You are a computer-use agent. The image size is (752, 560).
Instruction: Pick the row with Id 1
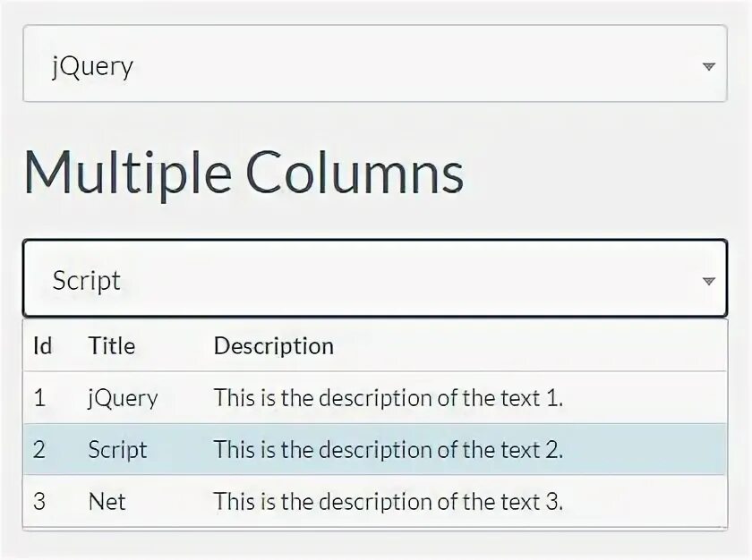point(374,398)
